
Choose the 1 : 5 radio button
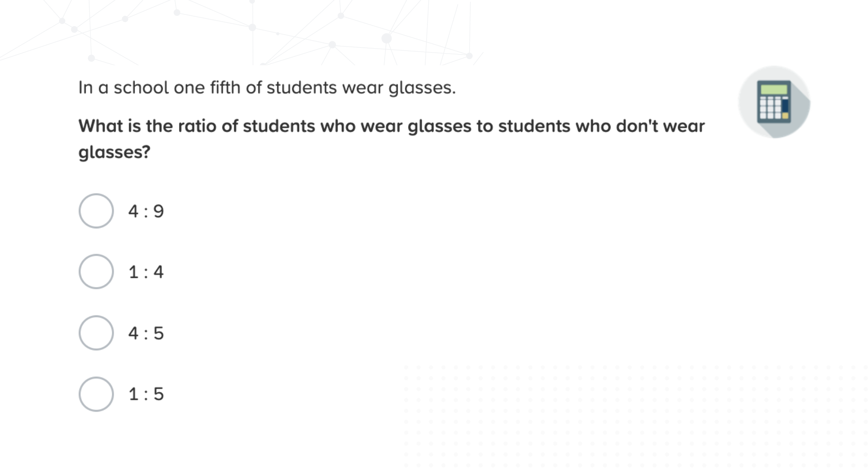96,394
